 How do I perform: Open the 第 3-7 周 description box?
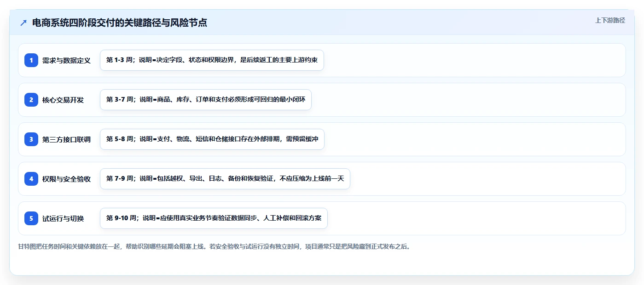coord(206,100)
